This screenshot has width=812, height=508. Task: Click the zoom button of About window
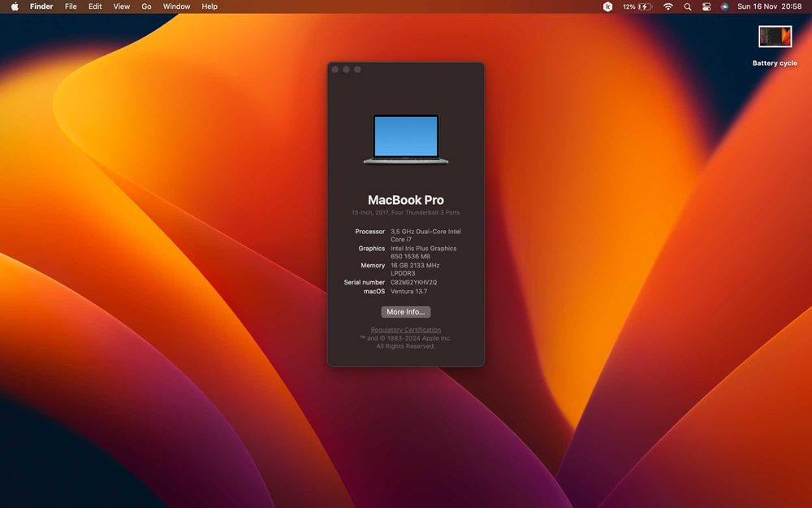(357, 69)
